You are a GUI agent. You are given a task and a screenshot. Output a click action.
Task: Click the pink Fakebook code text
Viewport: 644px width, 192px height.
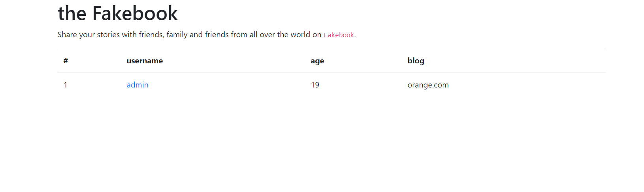339,35
